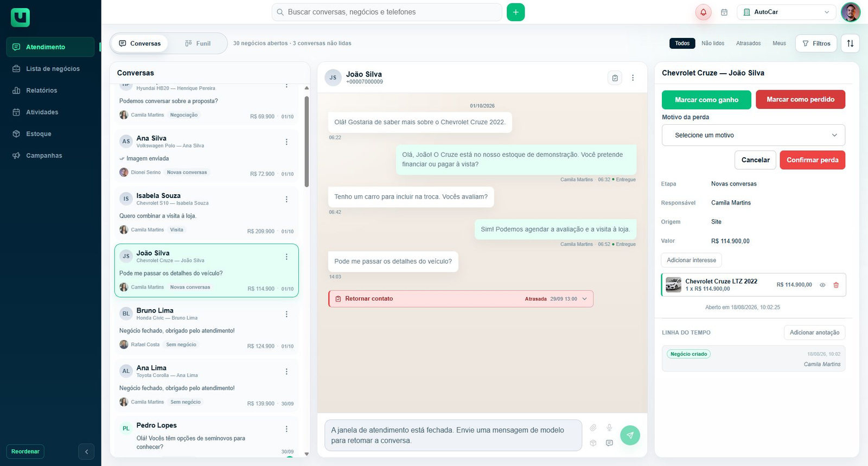The width and height of the screenshot is (868, 466).
Task: Open options for Bruno Lima conversation
Action: click(286, 314)
